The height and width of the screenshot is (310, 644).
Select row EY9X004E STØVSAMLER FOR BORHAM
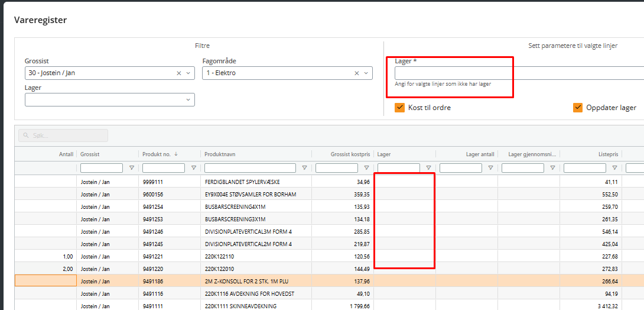click(330, 194)
